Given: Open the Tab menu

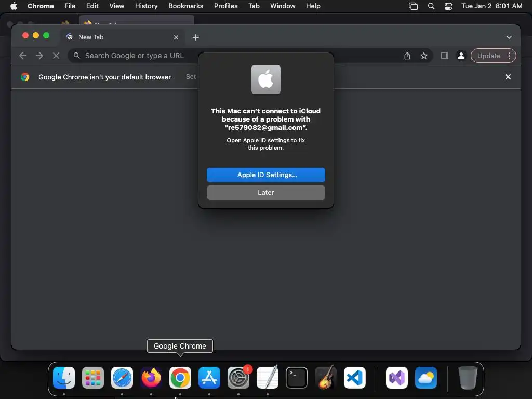Looking at the screenshot, I should click(254, 6).
